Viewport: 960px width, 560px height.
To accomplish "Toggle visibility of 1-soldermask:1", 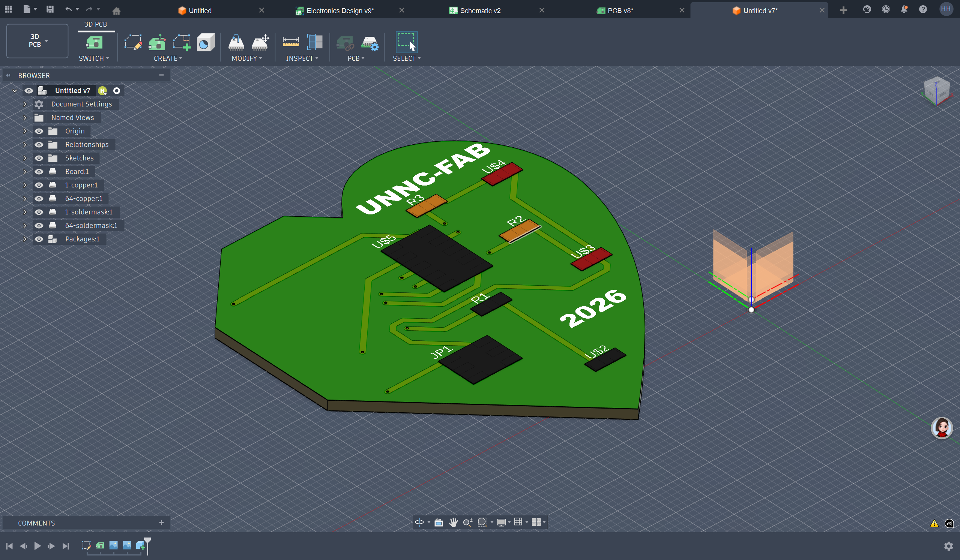I will coord(39,212).
